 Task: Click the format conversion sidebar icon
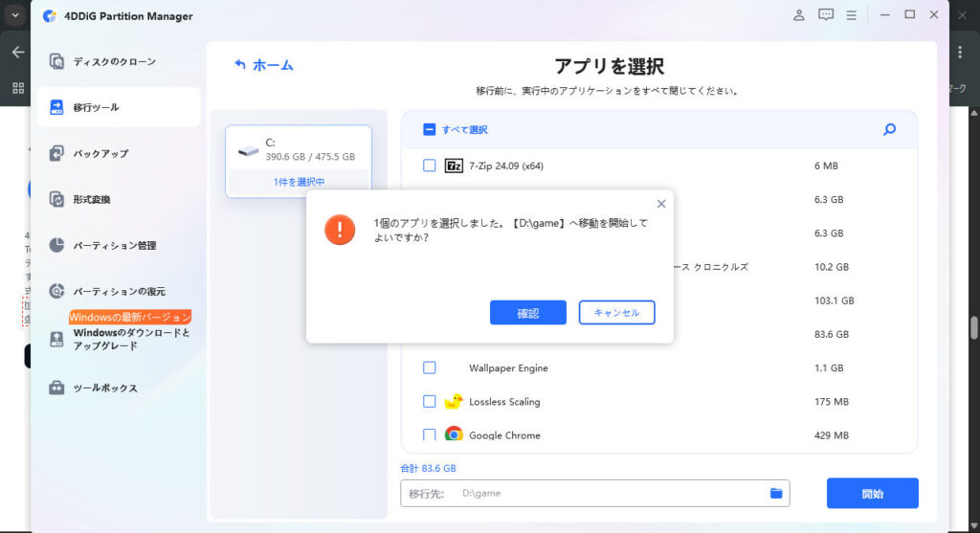pos(56,199)
